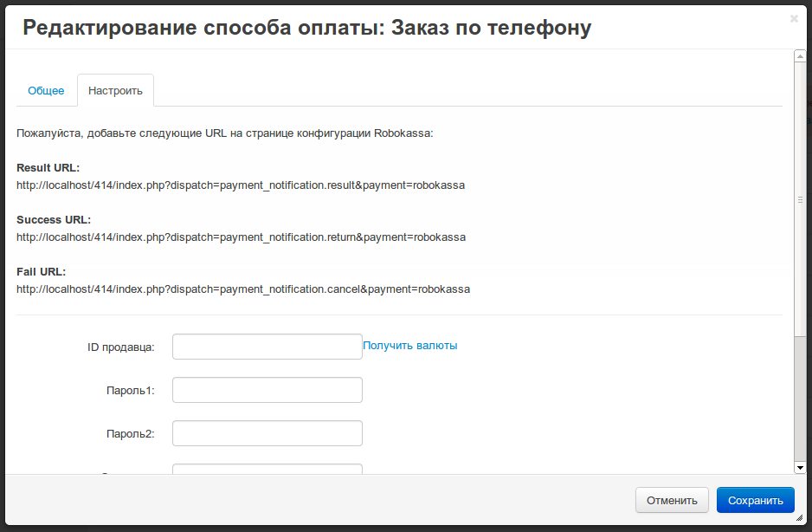Click the dialog resize grip corner
The height and width of the screenshot is (532, 812).
799,517
